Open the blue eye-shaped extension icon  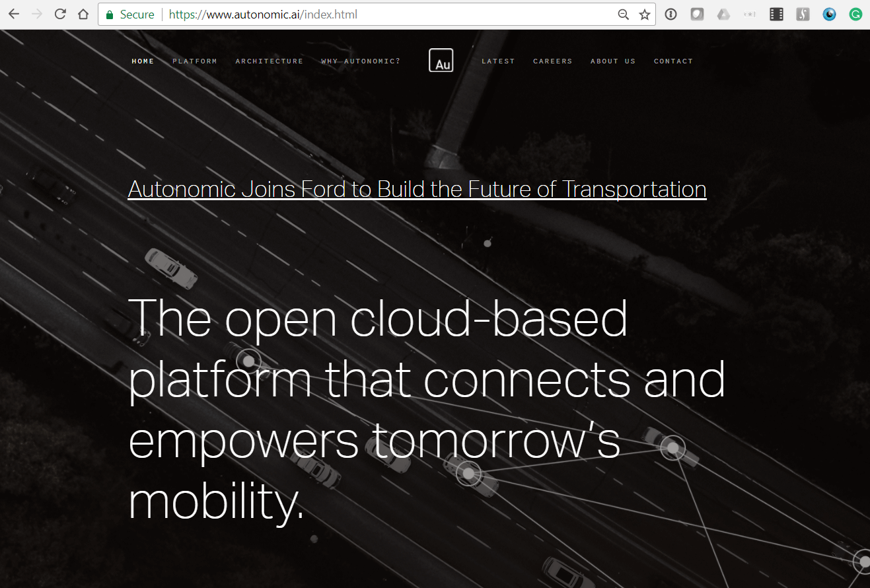pos(829,13)
